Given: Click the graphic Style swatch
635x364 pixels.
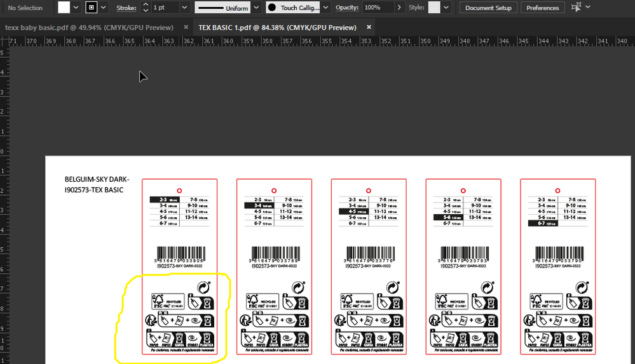Looking at the screenshot, I should 434,7.
